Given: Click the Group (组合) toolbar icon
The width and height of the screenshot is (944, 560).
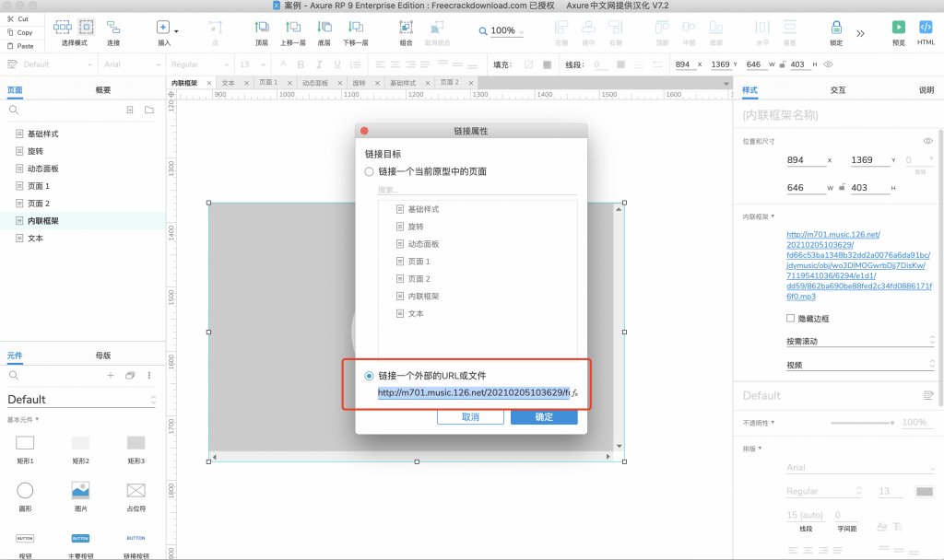Looking at the screenshot, I should tap(407, 28).
